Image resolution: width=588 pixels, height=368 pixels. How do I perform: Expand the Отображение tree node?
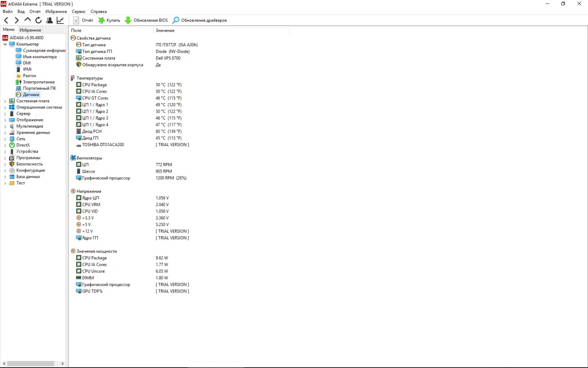[x=5, y=120]
